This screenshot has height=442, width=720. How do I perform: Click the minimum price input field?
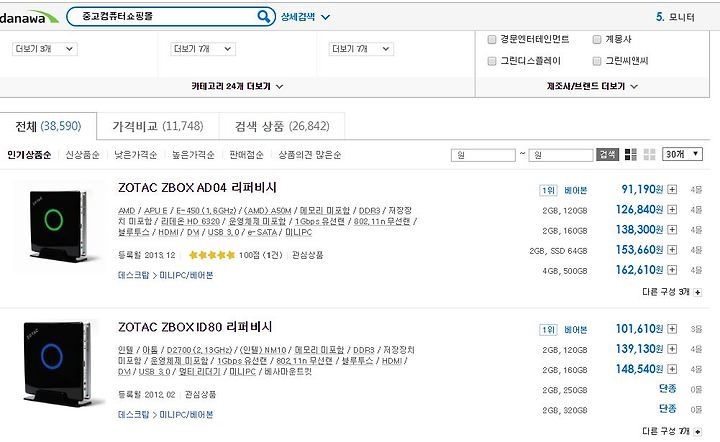pos(483,155)
